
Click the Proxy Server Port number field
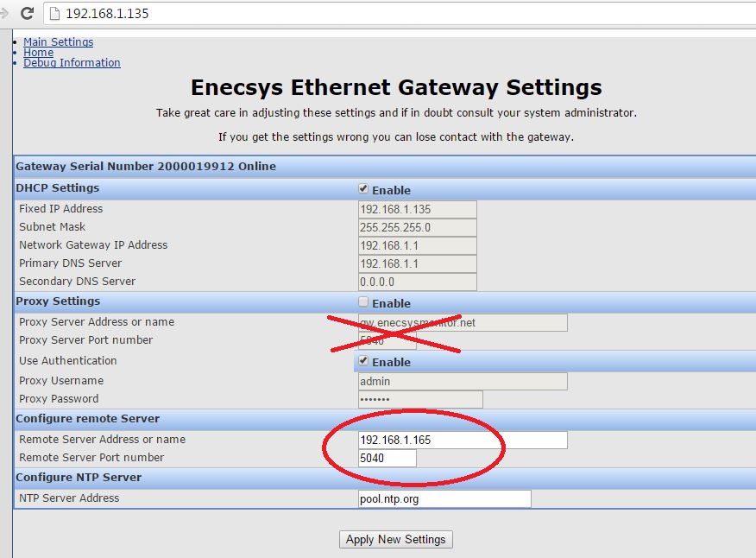point(387,341)
